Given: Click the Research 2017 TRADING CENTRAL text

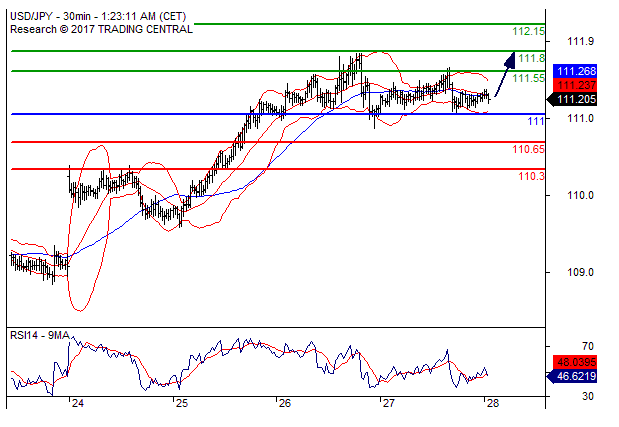Looking at the screenshot, I should 101,30.
